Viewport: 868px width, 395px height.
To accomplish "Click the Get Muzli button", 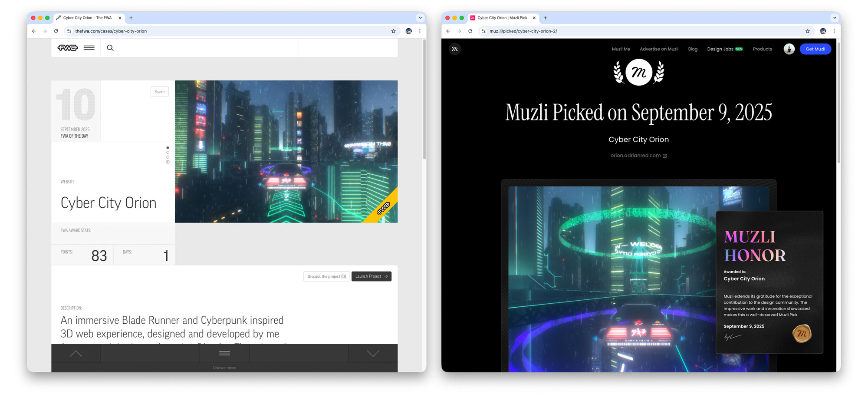I will click(815, 49).
